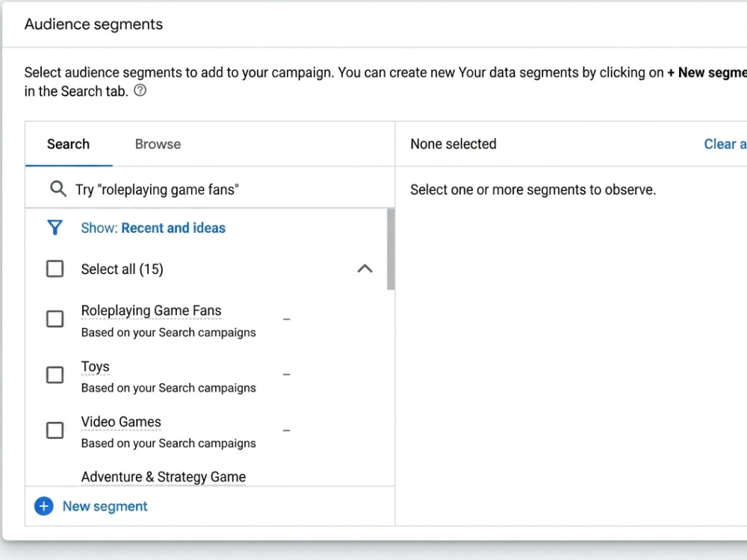The height and width of the screenshot is (560, 747).
Task: Click the segment list vertical scrollbar
Action: 391,249
